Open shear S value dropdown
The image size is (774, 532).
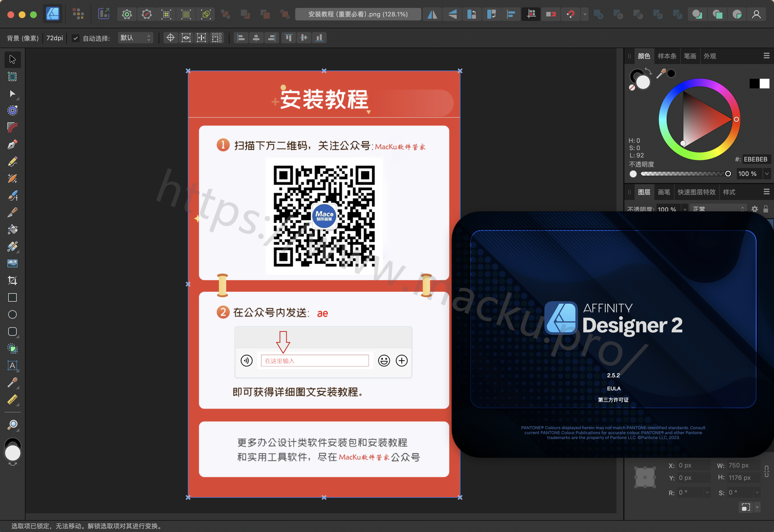(x=757, y=492)
